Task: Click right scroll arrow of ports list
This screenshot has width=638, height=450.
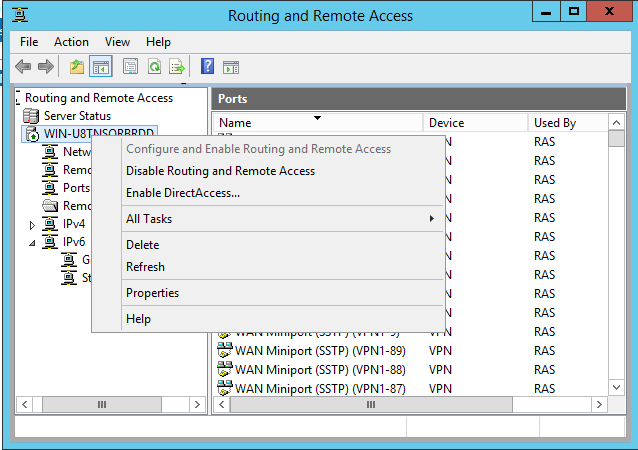Action: click(599, 404)
